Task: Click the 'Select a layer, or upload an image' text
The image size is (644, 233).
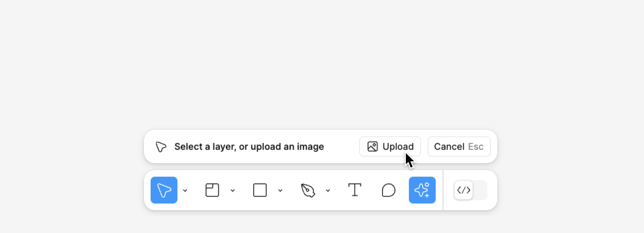Action: point(249,146)
